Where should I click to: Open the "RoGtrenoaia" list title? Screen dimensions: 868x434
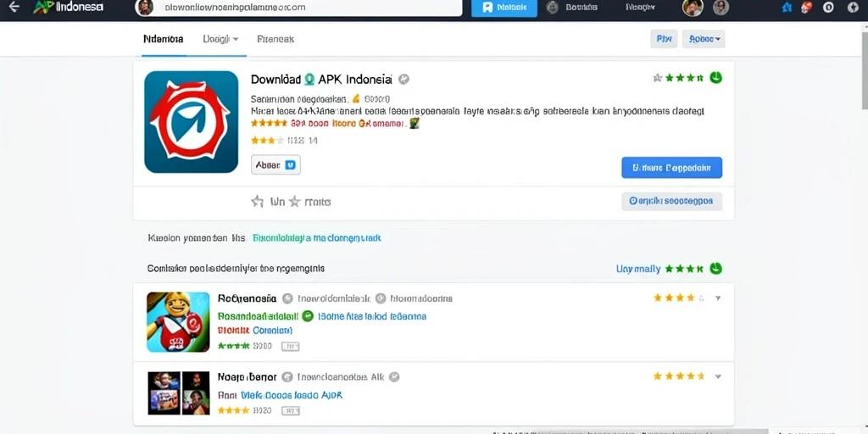(247, 298)
